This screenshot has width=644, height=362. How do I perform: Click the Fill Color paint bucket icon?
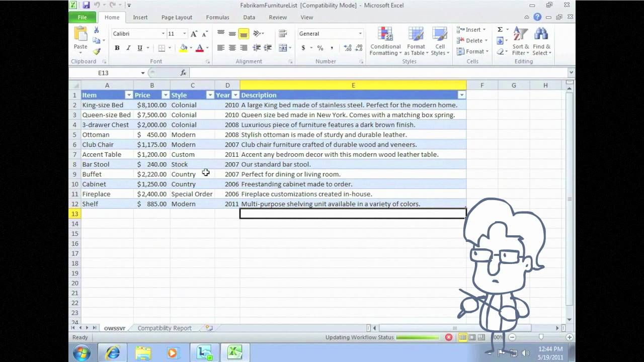184,48
